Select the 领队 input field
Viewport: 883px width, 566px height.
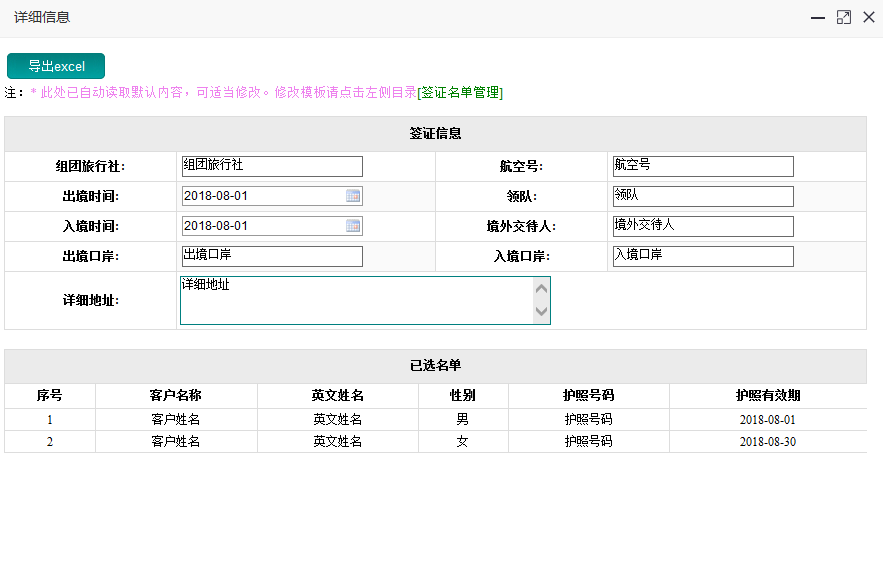click(x=702, y=197)
